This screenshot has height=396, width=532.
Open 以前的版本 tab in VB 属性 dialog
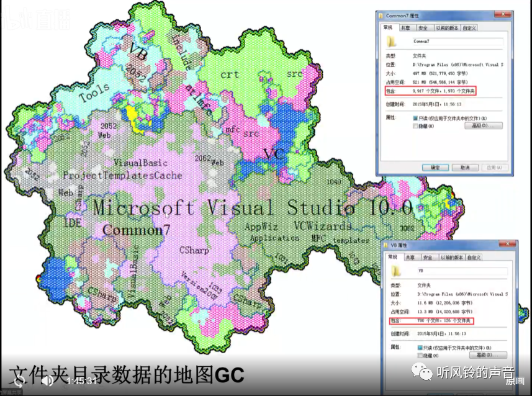(x=451, y=258)
